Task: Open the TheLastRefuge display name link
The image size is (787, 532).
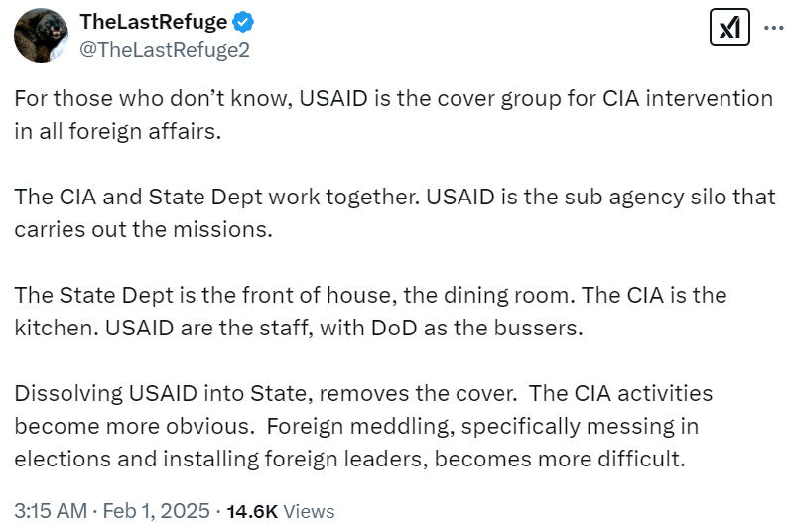Action: tap(153, 22)
